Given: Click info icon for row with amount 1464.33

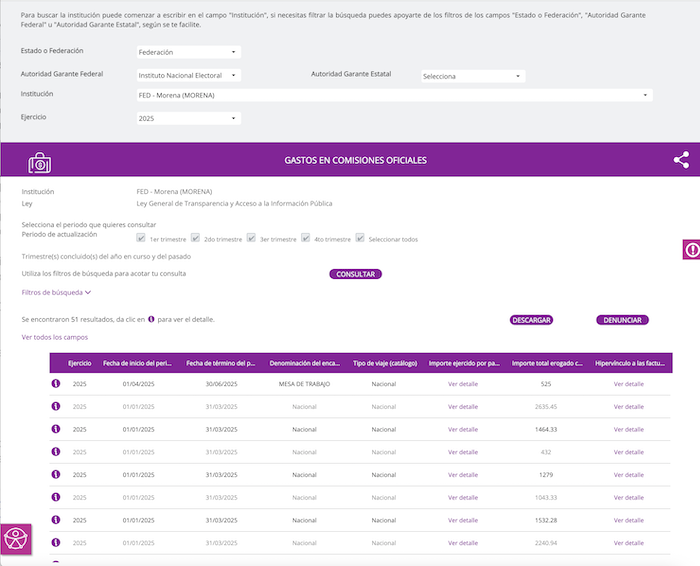Looking at the screenshot, I should tap(56, 429).
